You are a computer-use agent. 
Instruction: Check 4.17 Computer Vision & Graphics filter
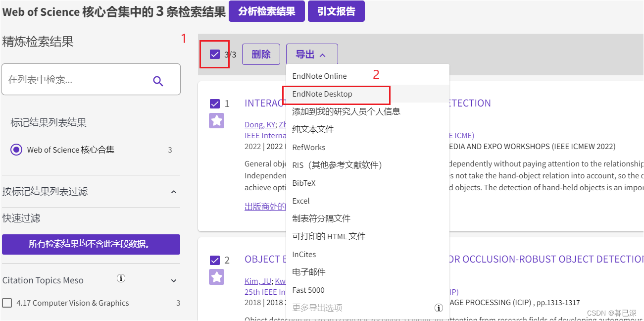7,303
